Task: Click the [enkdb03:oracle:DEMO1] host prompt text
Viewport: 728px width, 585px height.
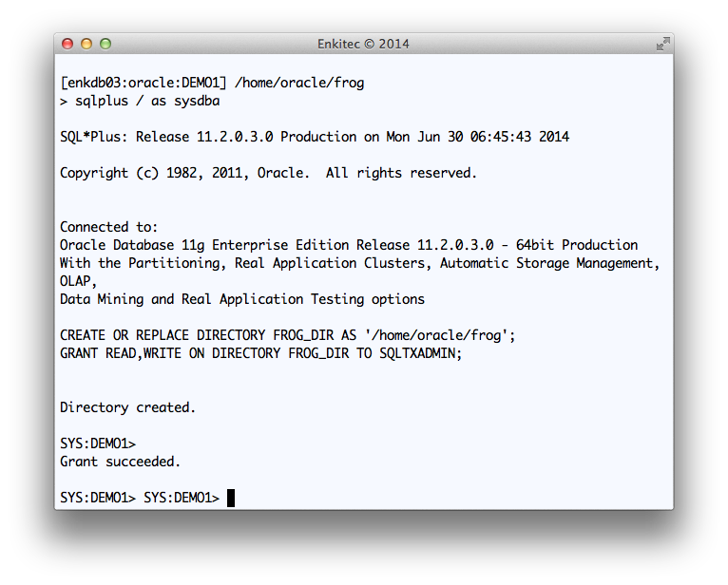Action: coord(143,83)
